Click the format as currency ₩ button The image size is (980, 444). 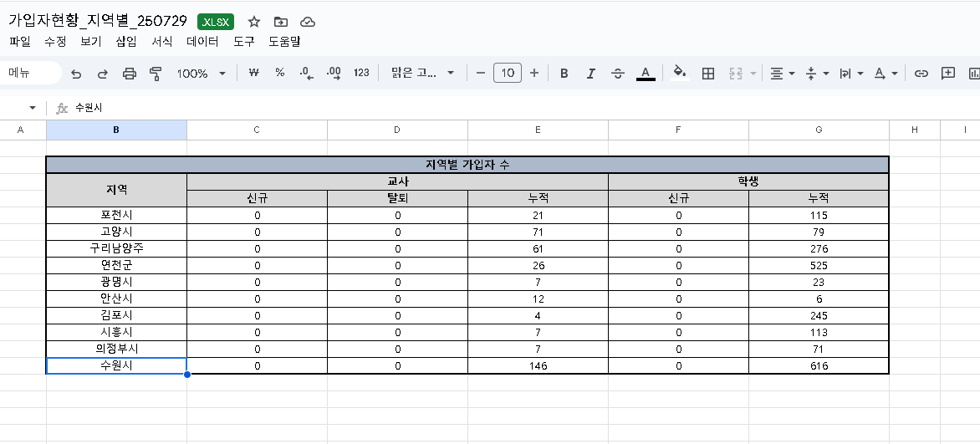(x=253, y=74)
